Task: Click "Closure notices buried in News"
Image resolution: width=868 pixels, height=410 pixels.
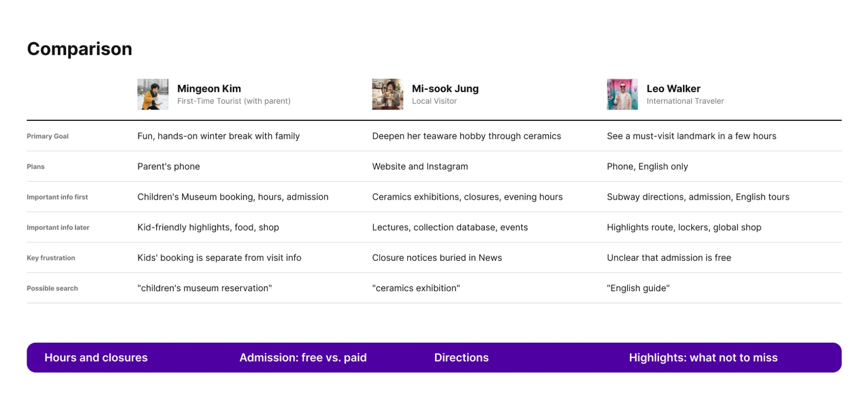Action: click(x=437, y=258)
